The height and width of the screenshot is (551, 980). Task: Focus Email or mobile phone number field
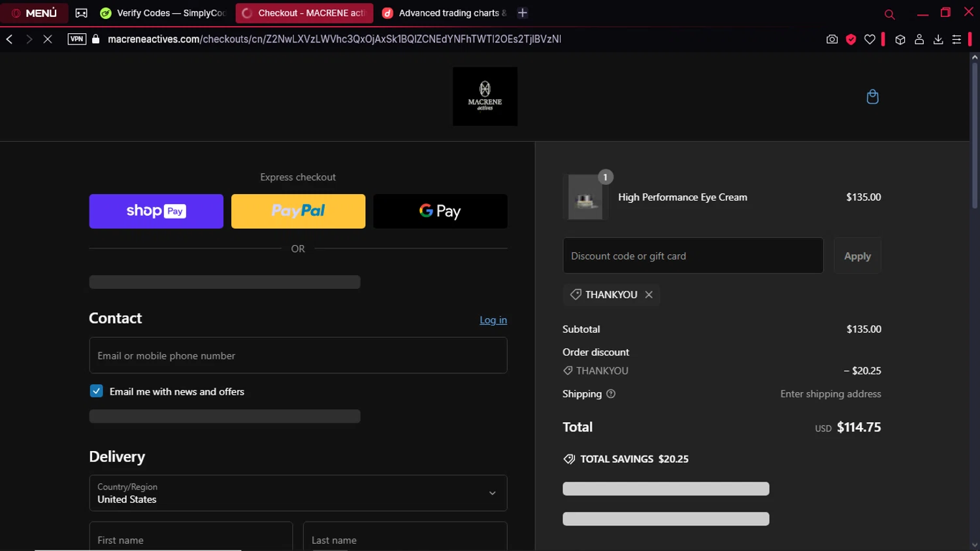click(x=298, y=356)
